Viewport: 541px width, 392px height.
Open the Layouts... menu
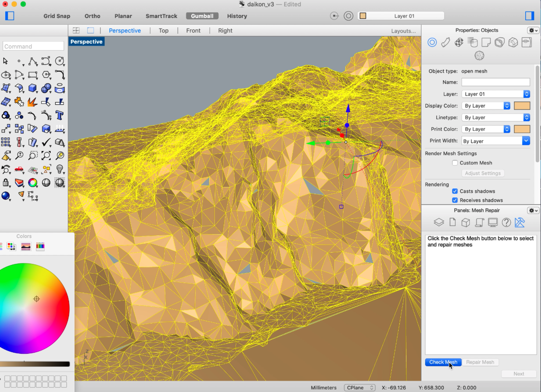click(x=403, y=31)
